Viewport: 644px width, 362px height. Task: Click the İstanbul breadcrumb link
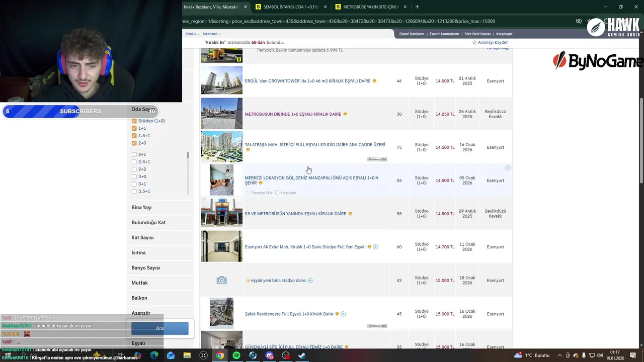point(210,34)
